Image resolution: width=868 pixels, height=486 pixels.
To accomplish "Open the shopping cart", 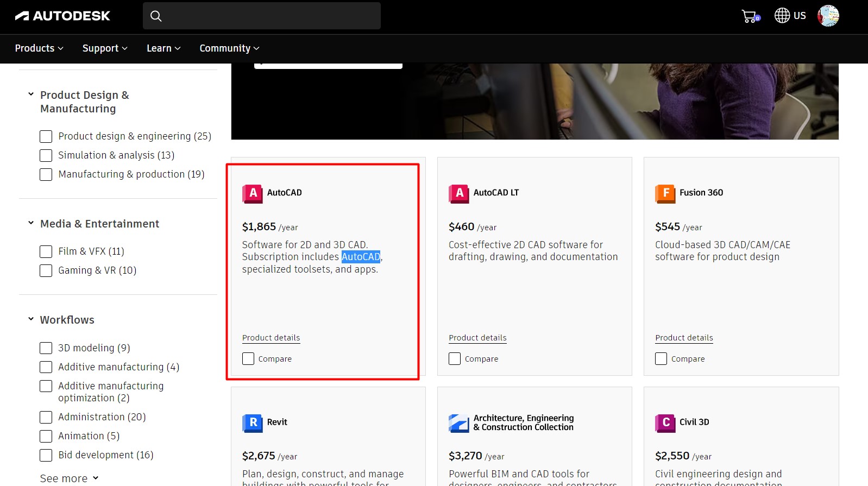I will [x=750, y=16].
